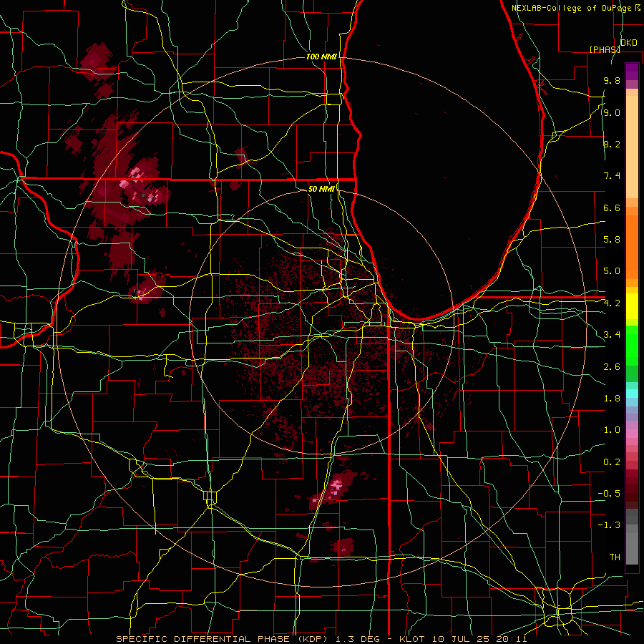The height and width of the screenshot is (644, 644).
Task: Click the TH threshold label on the scale
Action: [x=615, y=557]
